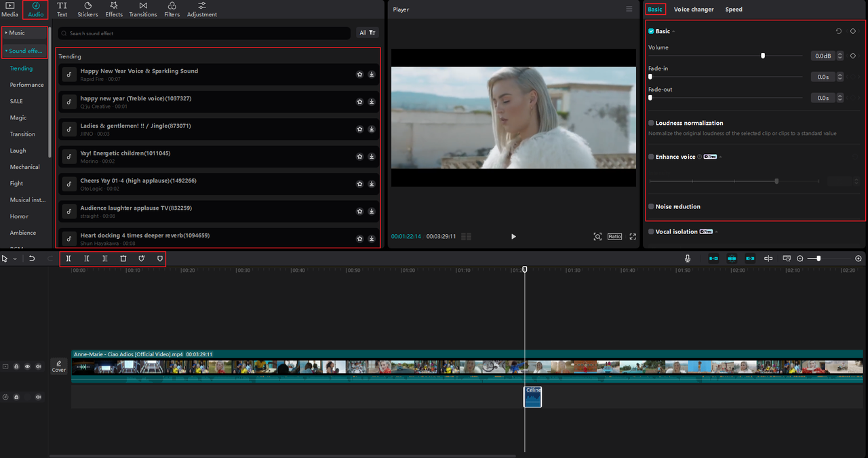Select the Horror sound category

coord(19,216)
